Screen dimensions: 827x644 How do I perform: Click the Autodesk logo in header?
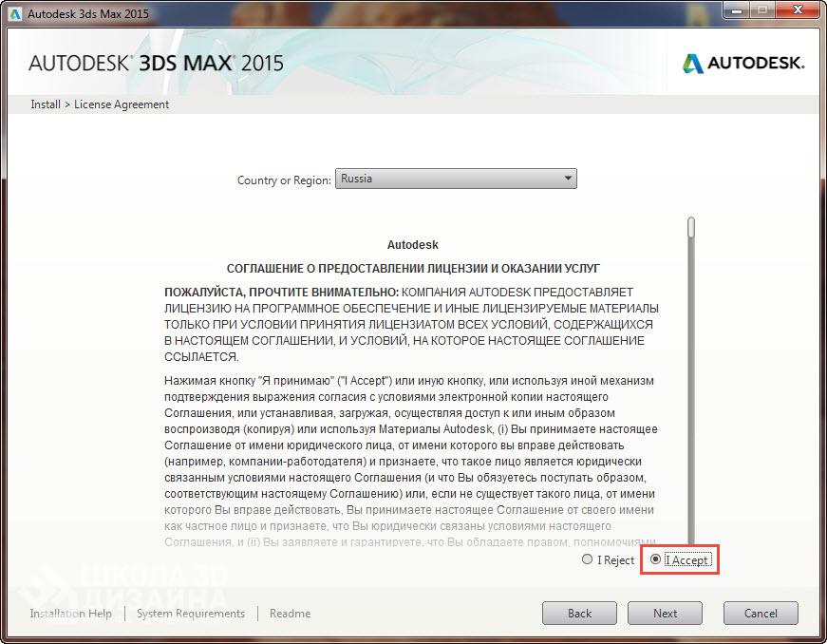pos(743,64)
